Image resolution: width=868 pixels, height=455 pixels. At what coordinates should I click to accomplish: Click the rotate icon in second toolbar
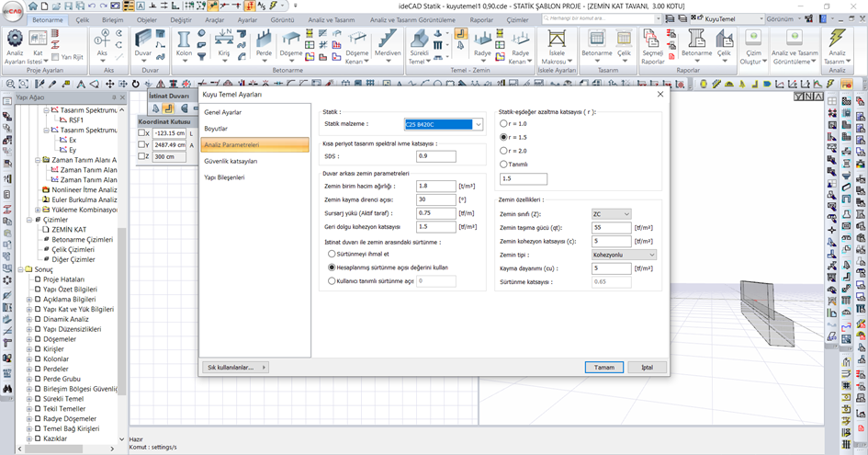pos(136,85)
